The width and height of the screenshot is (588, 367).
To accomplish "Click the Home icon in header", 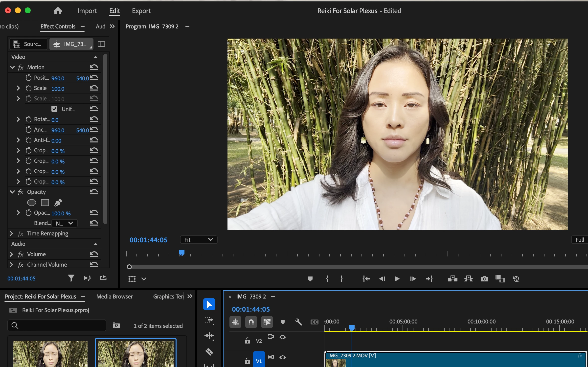I will click(58, 11).
